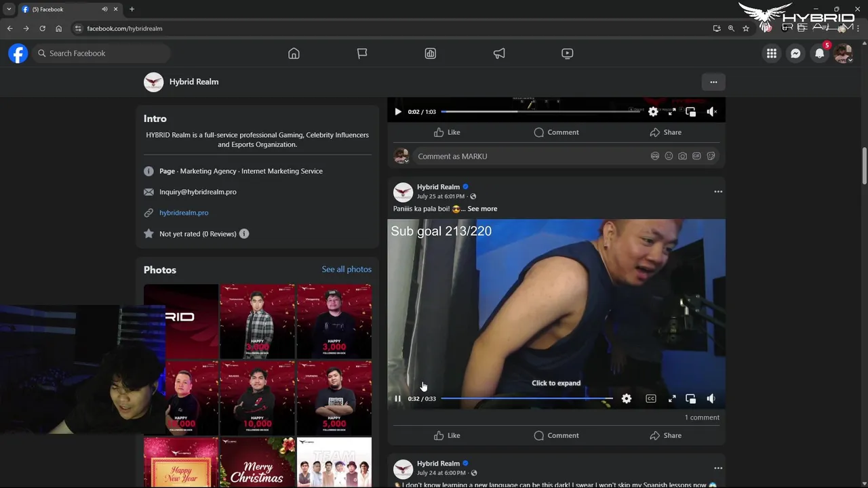Screen dimensions: 868x488
Task: Open the browser home page button
Action: pyautogui.click(x=58, y=28)
